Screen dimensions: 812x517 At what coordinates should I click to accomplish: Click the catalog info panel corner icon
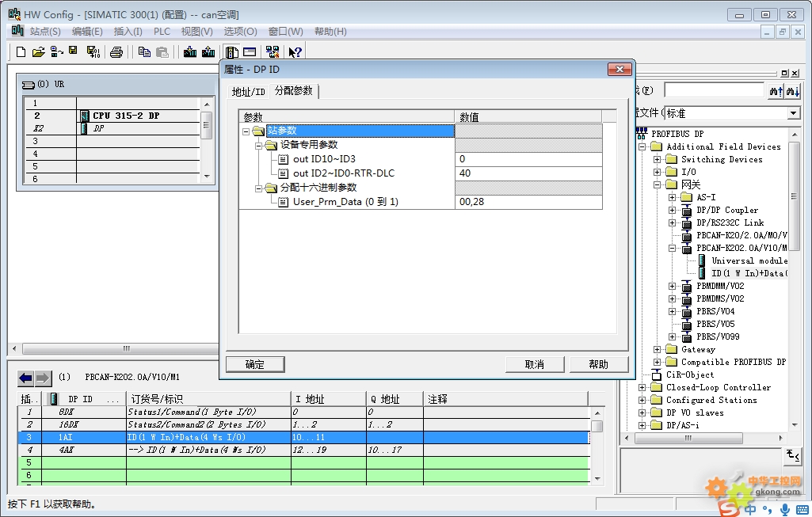pyautogui.click(x=793, y=456)
